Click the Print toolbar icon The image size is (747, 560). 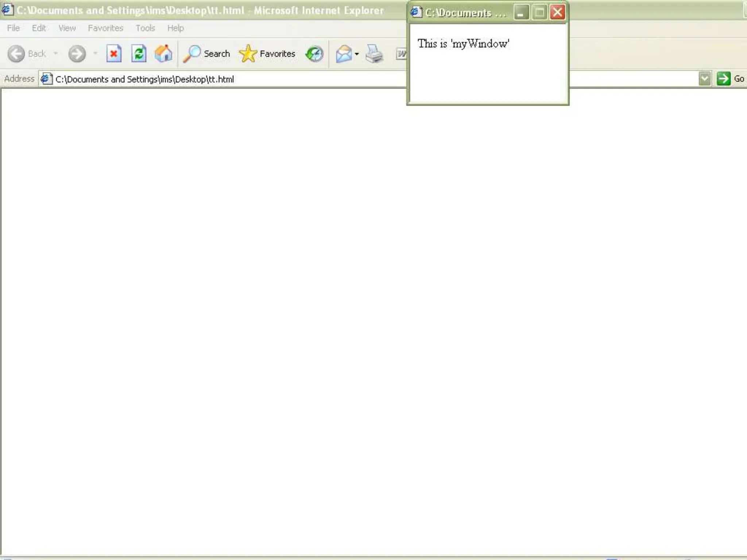[x=374, y=54]
